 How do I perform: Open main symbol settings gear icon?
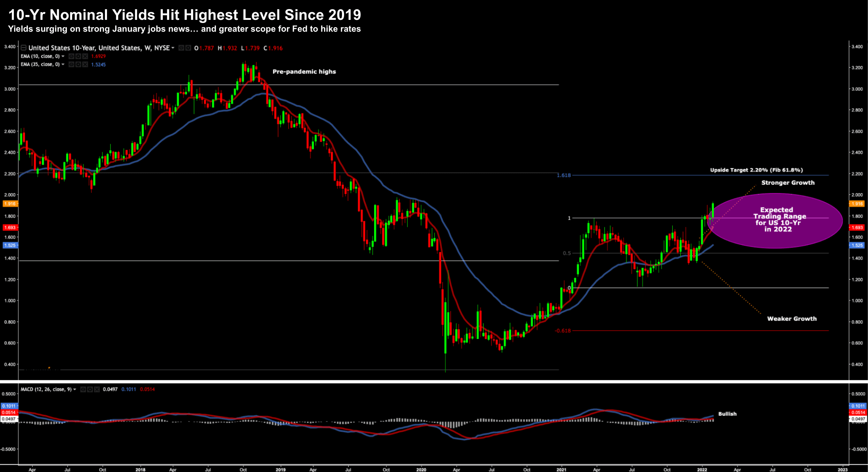[188, 48]
